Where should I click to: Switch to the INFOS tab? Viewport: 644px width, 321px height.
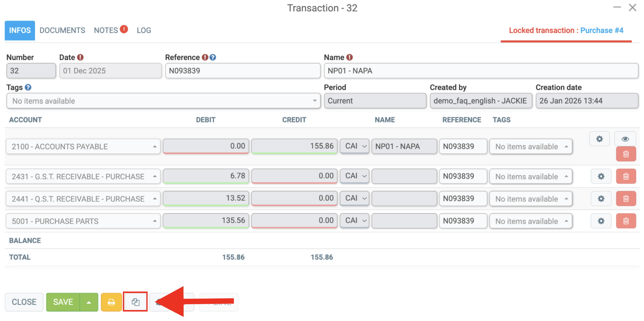pyautogui.click(x=20, y=30)
